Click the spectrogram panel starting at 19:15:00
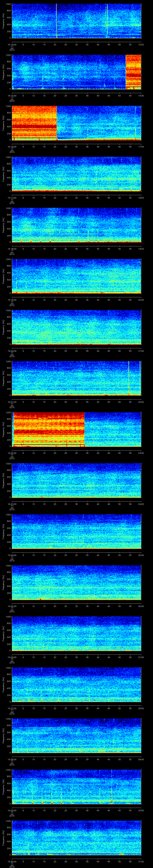 coord(77,72)
